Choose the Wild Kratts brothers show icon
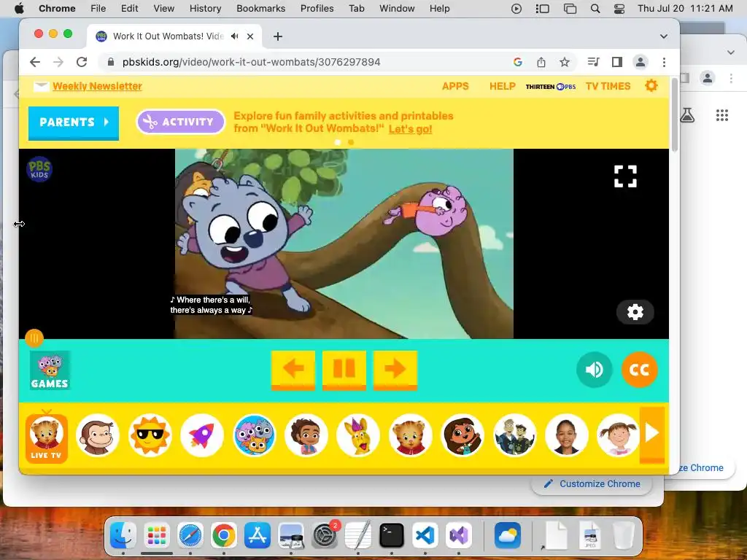The width and height of the screenshot is (747, 560). (514, 435)
